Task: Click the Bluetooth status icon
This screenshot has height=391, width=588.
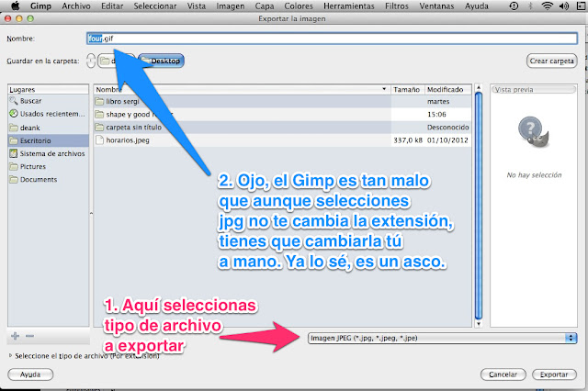Action: [x=530, y=6]
